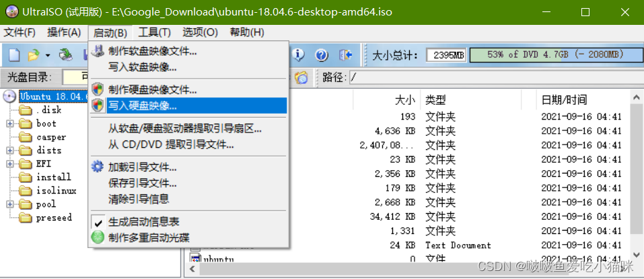Choose 制作多重启动光碟 from the menu
The width and height of the screenshot is (644, 279).
(188, 237)
